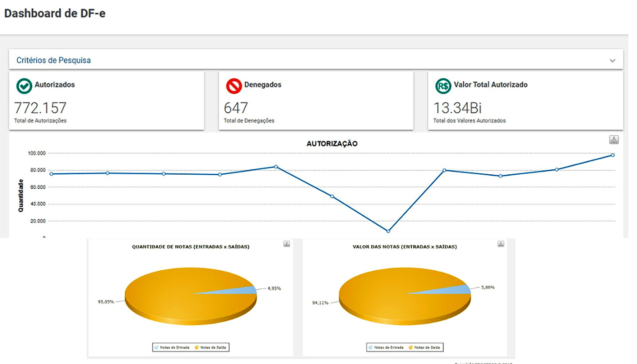Toggle Notas de Entrada in value chart legend
Viewport: 637px width, 364px height.
(387, 347)
